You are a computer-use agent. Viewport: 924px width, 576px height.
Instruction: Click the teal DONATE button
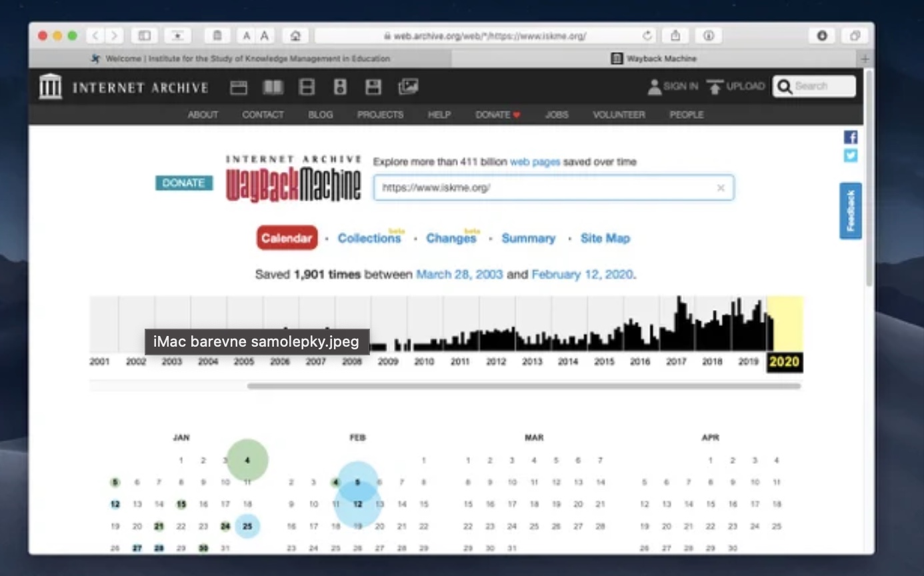[184, 183]
